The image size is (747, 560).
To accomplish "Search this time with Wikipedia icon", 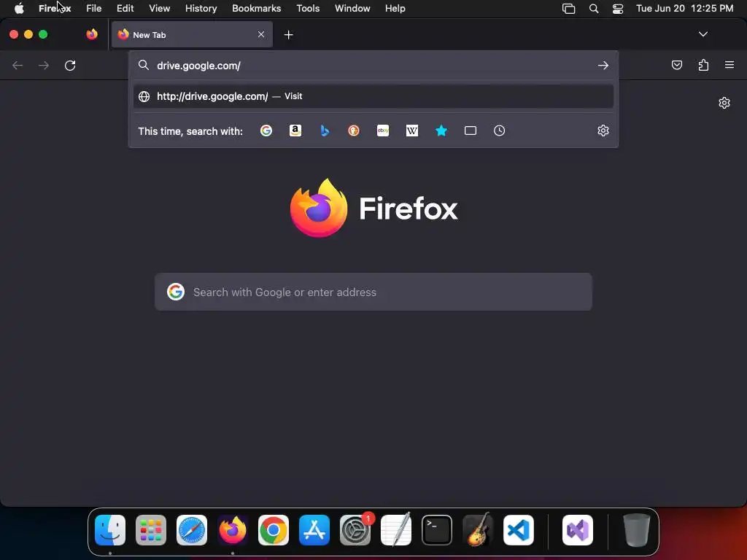I will [x=412, y=131].
